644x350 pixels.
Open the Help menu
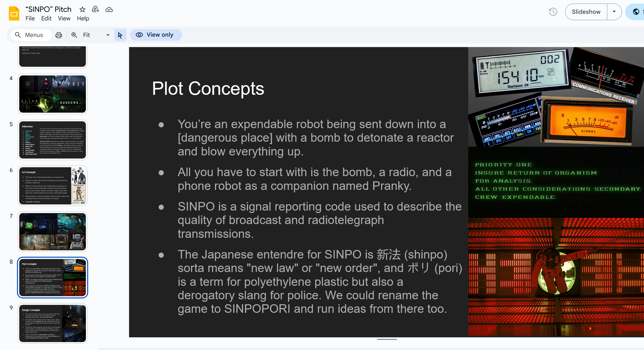pyautogui.click(x=83, y=18)
